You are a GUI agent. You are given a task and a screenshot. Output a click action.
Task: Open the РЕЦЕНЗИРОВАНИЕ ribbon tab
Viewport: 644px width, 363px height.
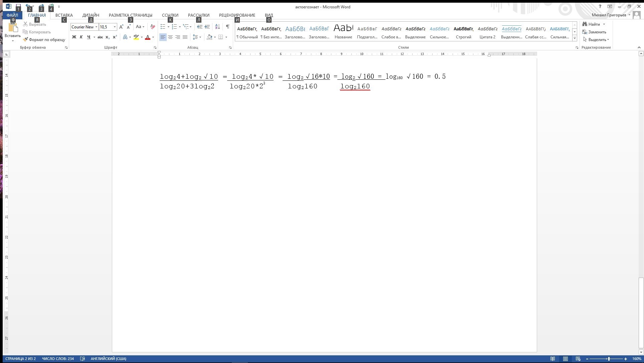[x=237, y=15]
